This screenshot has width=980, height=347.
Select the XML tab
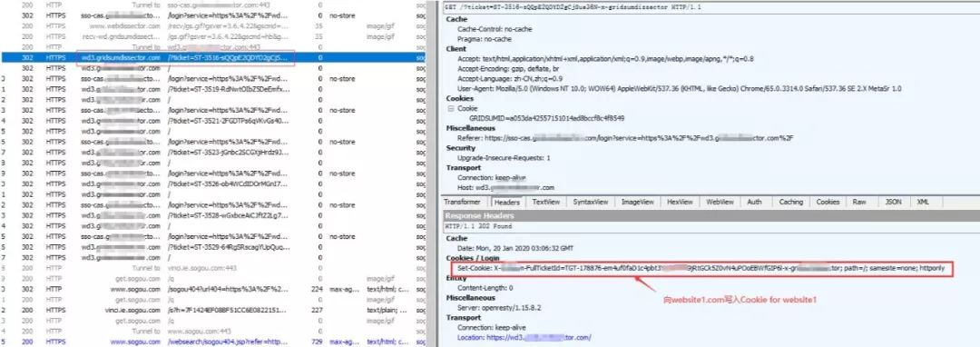tap(923, 202)
